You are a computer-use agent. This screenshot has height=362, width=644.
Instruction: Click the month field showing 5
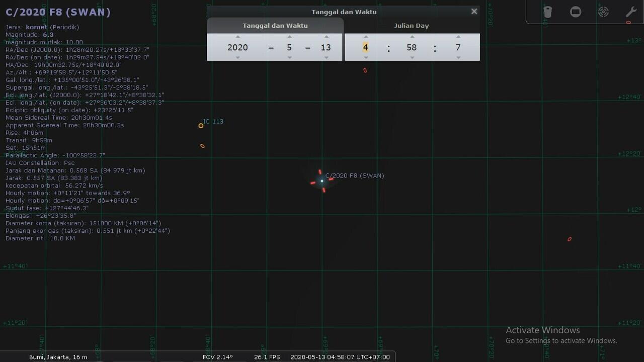click(x=289, y=47)
